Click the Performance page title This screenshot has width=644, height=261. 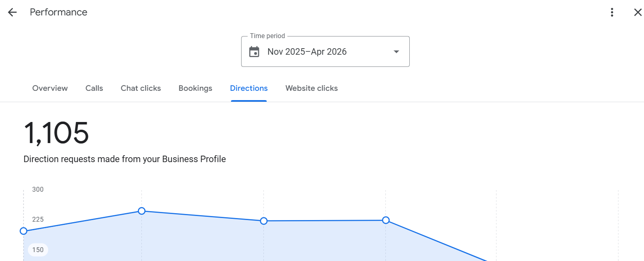click(58, 12)
